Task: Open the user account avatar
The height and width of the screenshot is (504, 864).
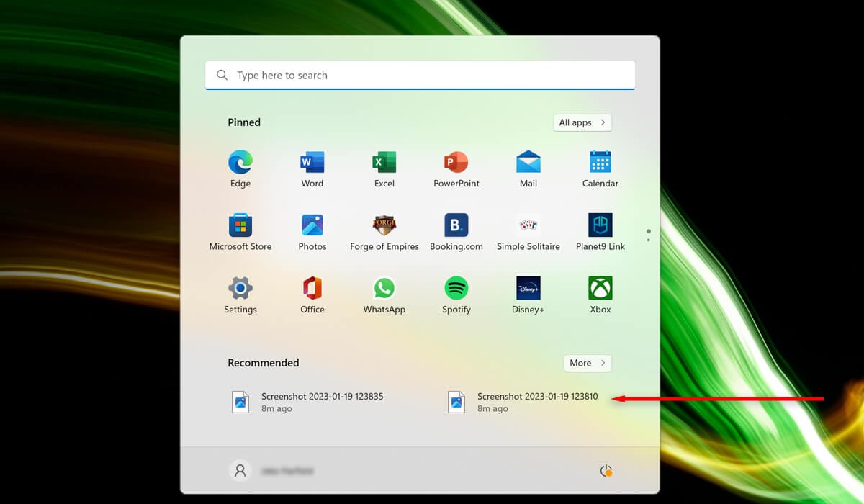Action: click(240, 471)
